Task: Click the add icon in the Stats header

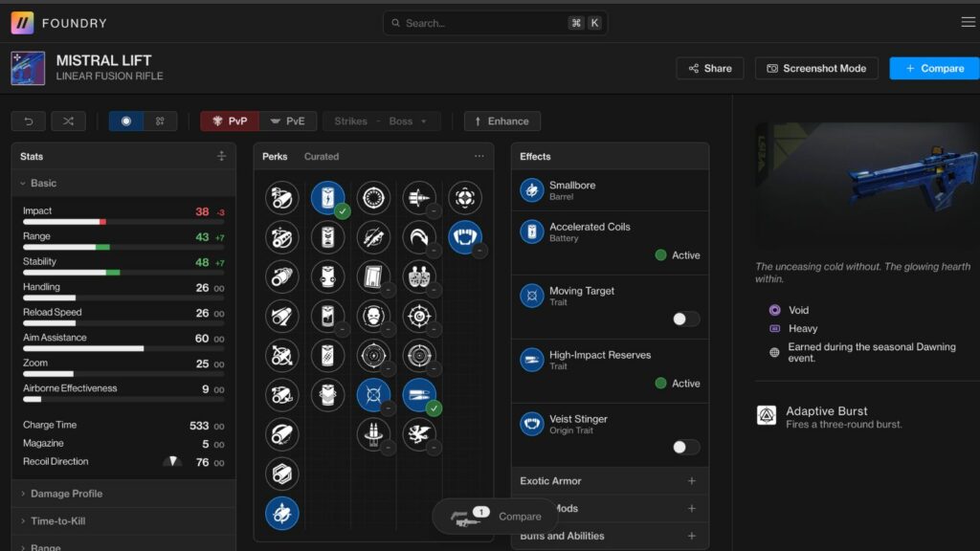Action: click(x=221, y=156)
